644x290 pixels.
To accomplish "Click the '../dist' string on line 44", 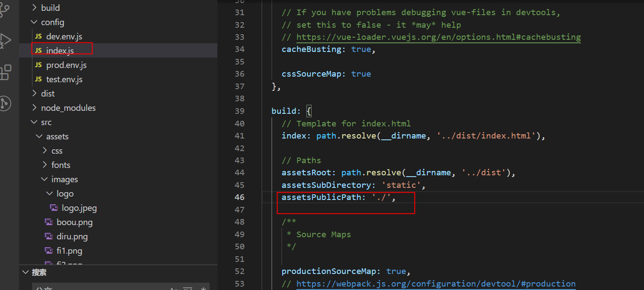I will (x=484, y=172).
